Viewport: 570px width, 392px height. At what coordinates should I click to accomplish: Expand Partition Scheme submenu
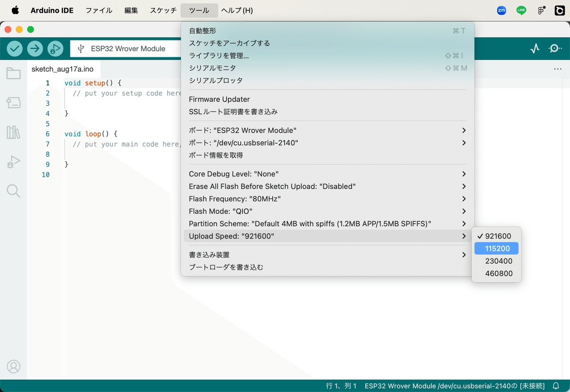tap(328, 223)
